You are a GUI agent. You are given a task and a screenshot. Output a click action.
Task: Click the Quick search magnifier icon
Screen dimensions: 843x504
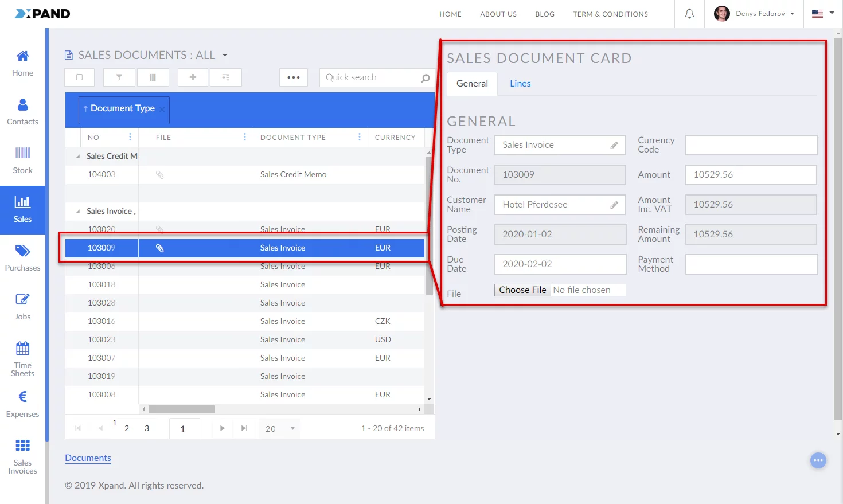point(425,78)
